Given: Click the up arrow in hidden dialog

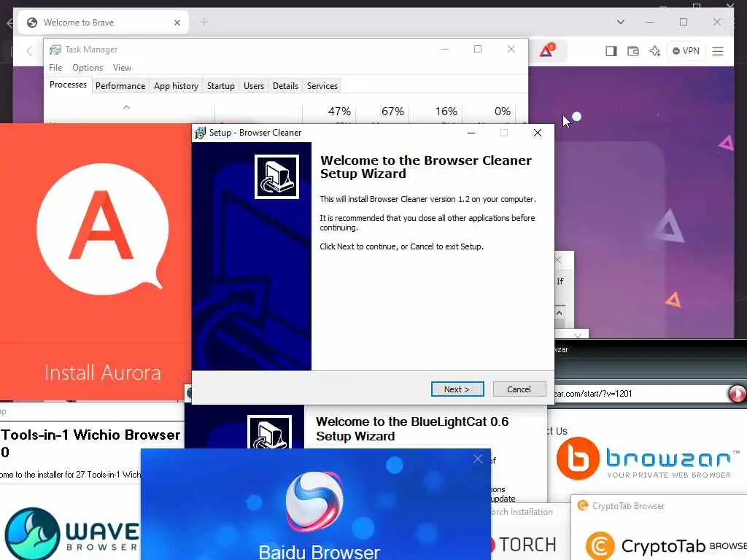Looking at the screenshot, I should point(560,313).
